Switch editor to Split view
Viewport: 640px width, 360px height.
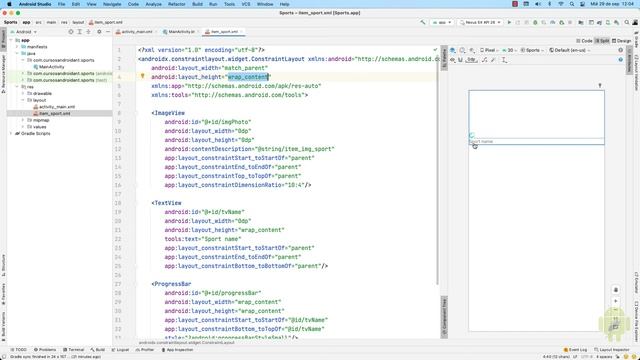point(602,41)
